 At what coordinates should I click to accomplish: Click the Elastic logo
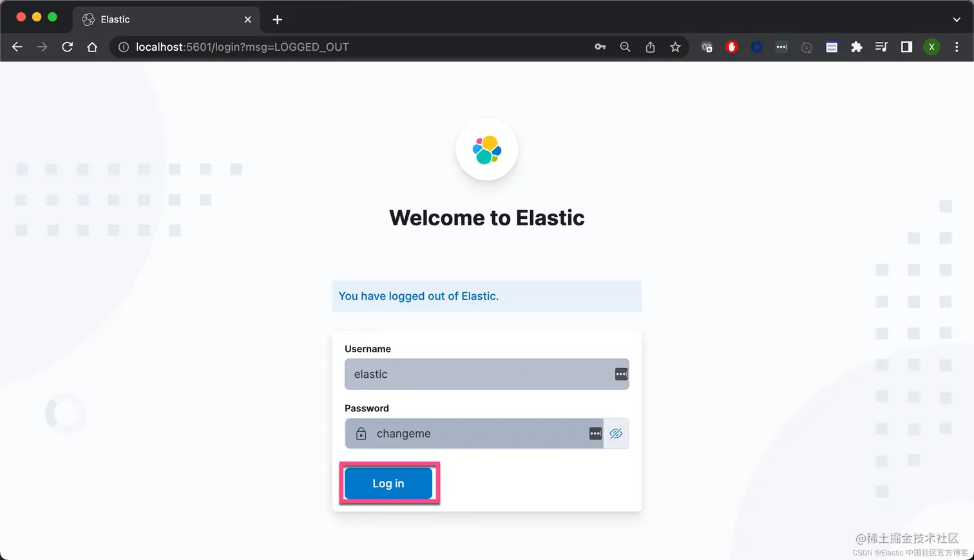point(487,149)
